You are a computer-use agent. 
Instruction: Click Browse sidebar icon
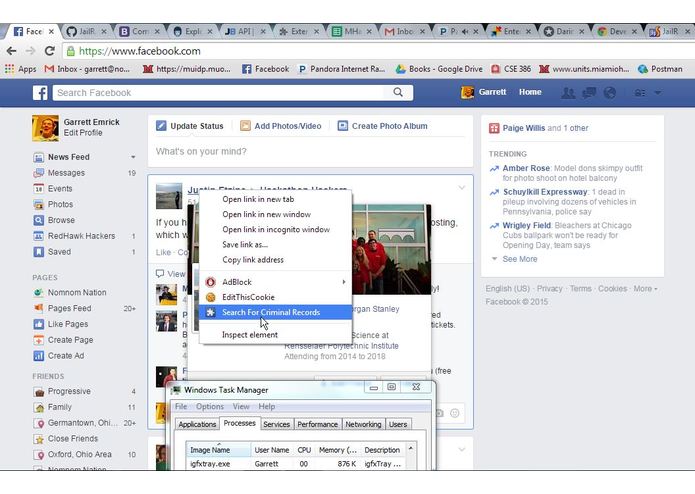click(x=39, y=220)
